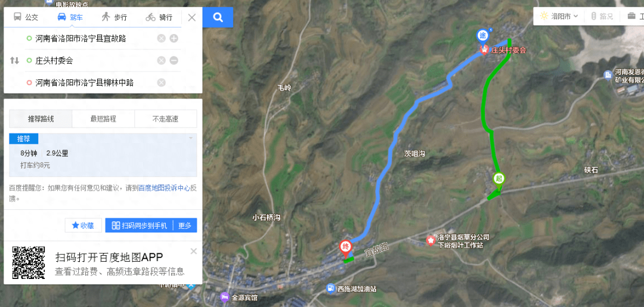Screen dimensions: 644x307
Task: Toggle the 路况 traffic layer
Action: [x=602, y=17]
